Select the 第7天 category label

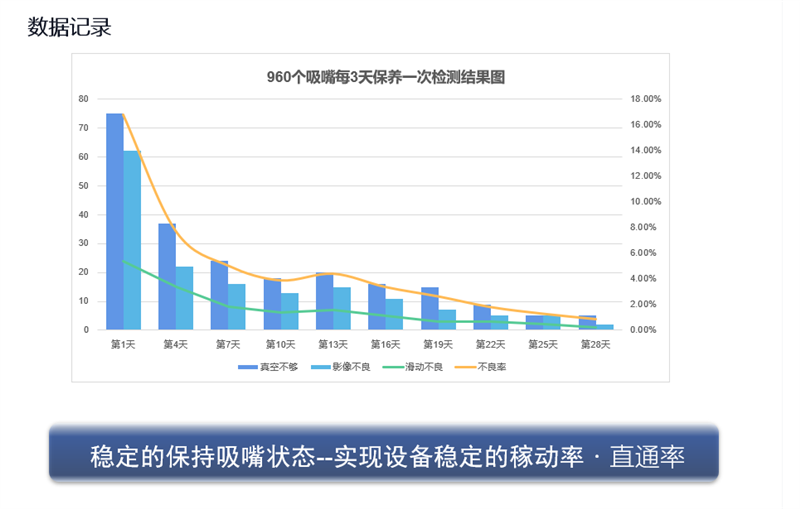coord(228,343)
